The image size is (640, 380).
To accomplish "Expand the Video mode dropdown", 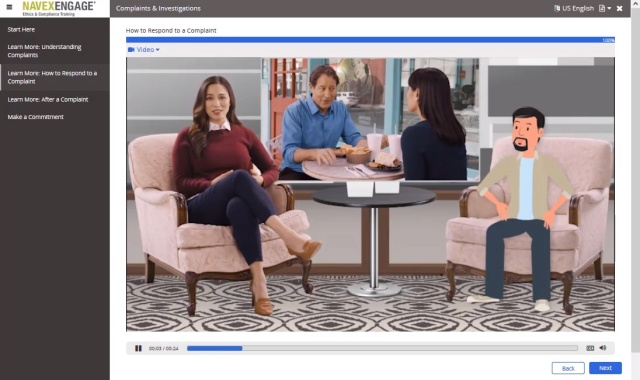I will pos(144,49).
